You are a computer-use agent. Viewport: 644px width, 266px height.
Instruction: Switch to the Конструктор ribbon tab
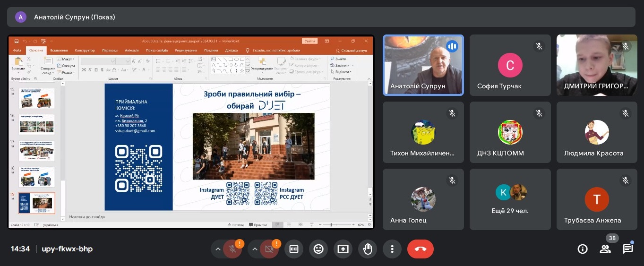pos(85,51)
